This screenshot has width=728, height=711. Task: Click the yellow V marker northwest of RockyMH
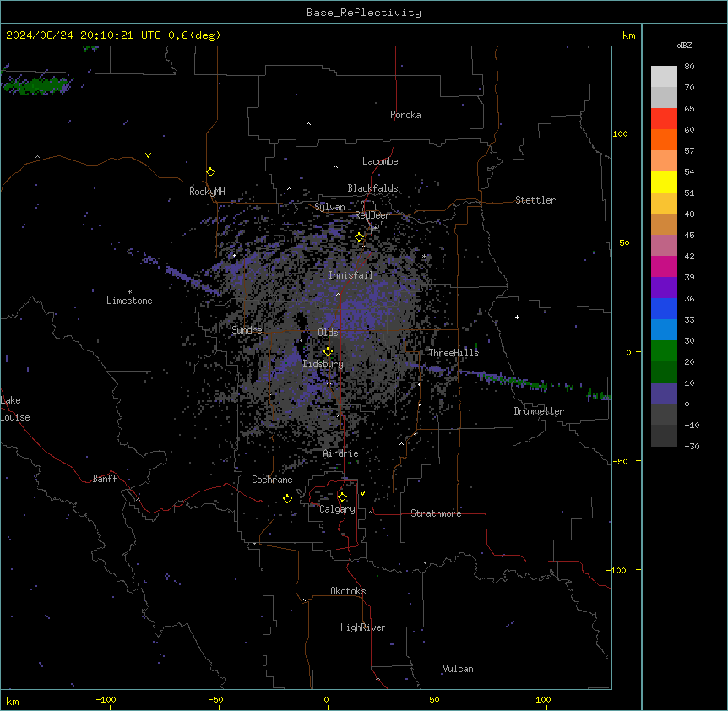click(148, 155)
